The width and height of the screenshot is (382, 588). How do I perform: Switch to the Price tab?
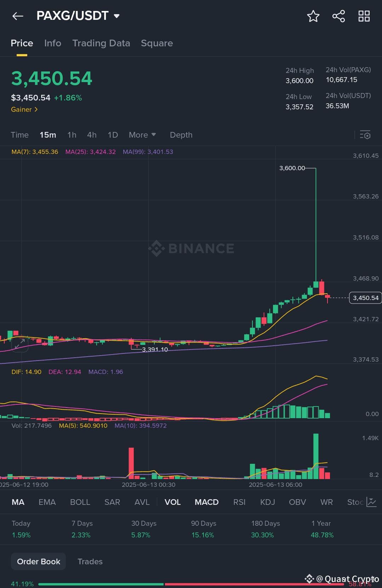pyautogui.click(x=22, y=43)
